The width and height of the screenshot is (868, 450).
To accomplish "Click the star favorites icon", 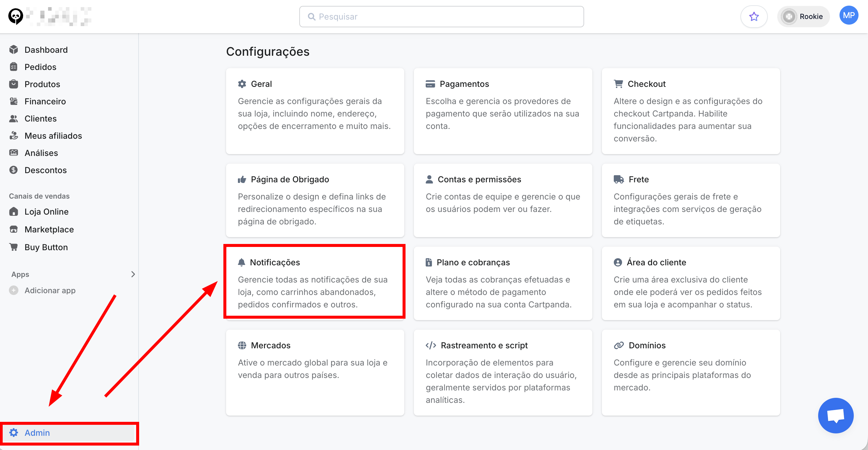I will (x=754, y=17).
